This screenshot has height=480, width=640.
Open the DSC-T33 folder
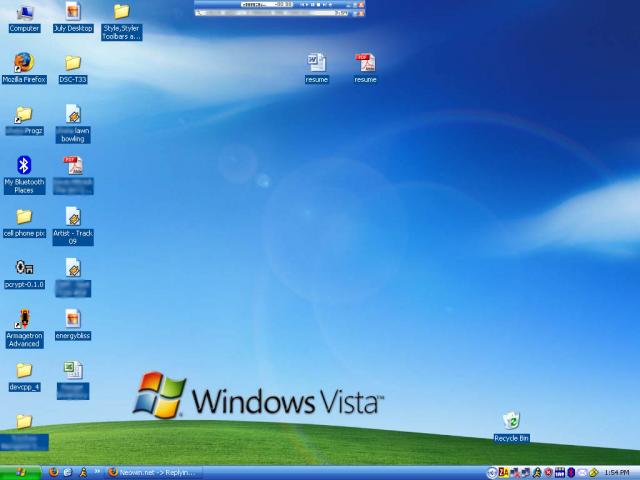pyautogui.click(x=73, y=63)
